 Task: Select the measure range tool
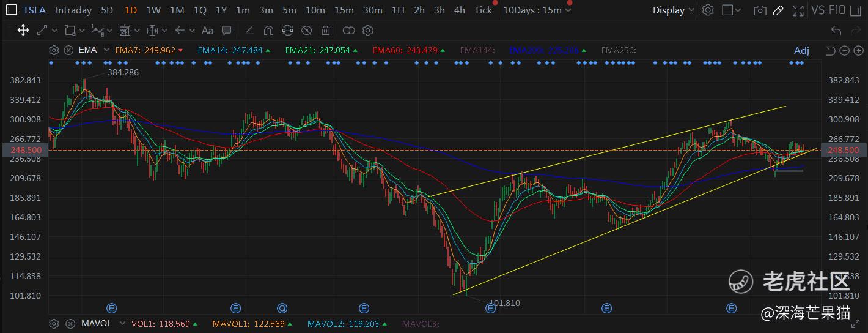pyautogui.click(x=153, y=30)
